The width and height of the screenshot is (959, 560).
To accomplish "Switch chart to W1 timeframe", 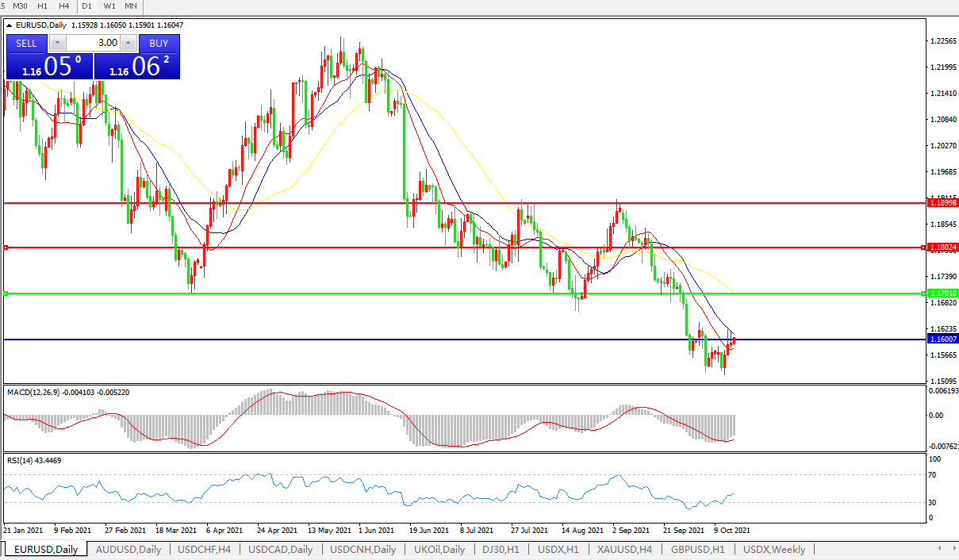I will click(109, 6).
